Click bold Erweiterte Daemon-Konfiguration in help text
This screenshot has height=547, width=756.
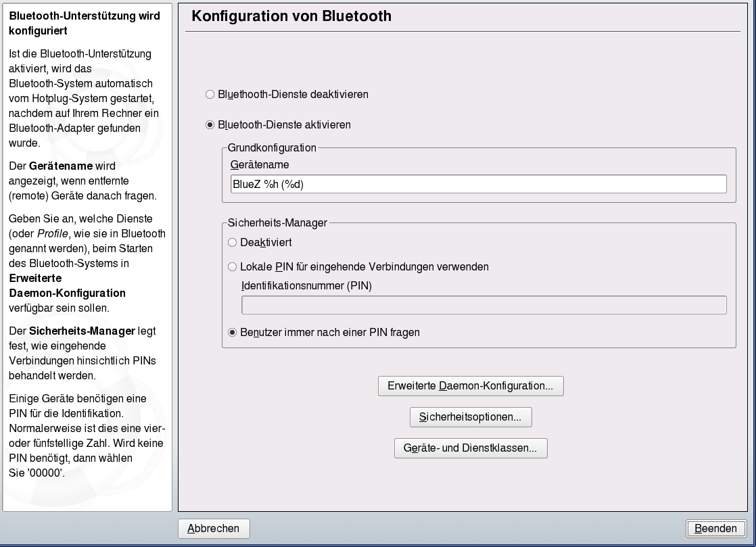(x=67, y=286)
